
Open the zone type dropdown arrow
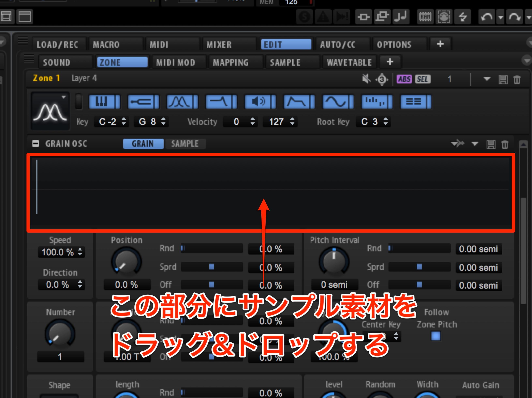63,97
